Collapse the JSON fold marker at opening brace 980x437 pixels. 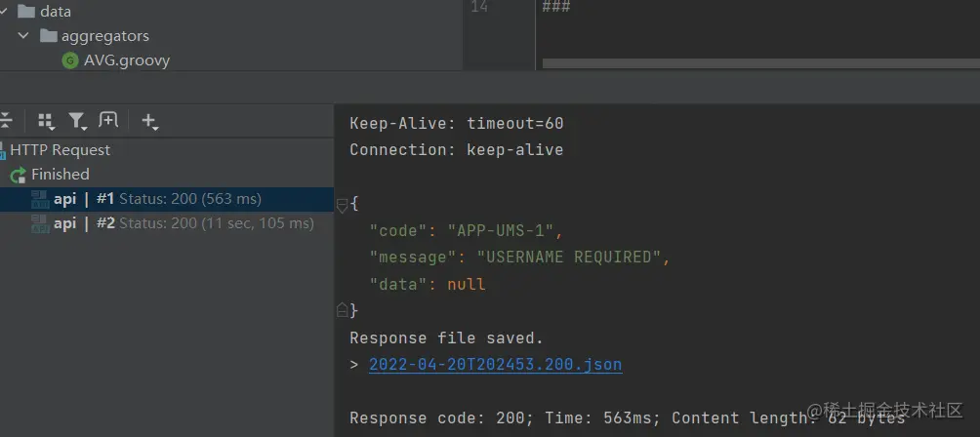click(x=342, y=206)
